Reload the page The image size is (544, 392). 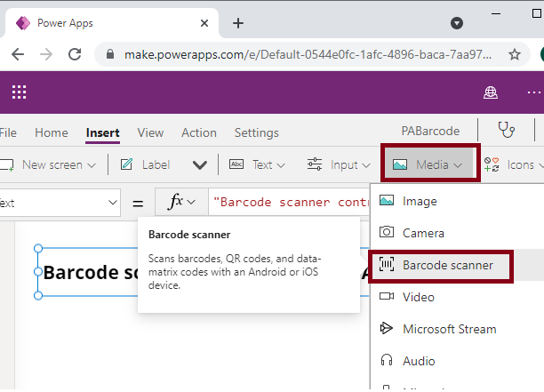pos(75,54)
